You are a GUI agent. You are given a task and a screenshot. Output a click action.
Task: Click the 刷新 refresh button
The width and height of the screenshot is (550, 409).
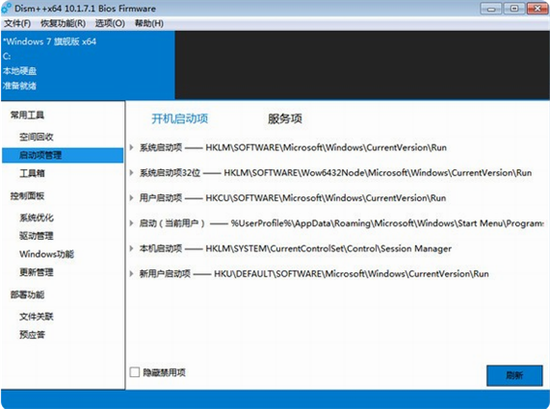[x=515, y=375]
